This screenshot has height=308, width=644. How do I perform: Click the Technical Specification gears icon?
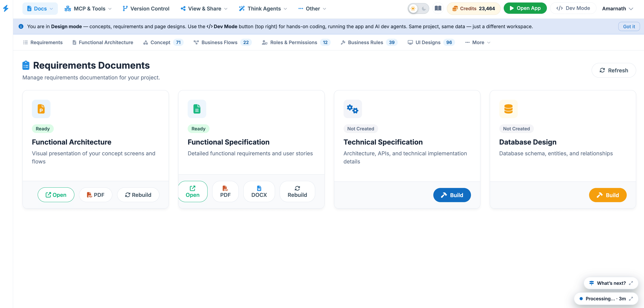tap(353, 109)
